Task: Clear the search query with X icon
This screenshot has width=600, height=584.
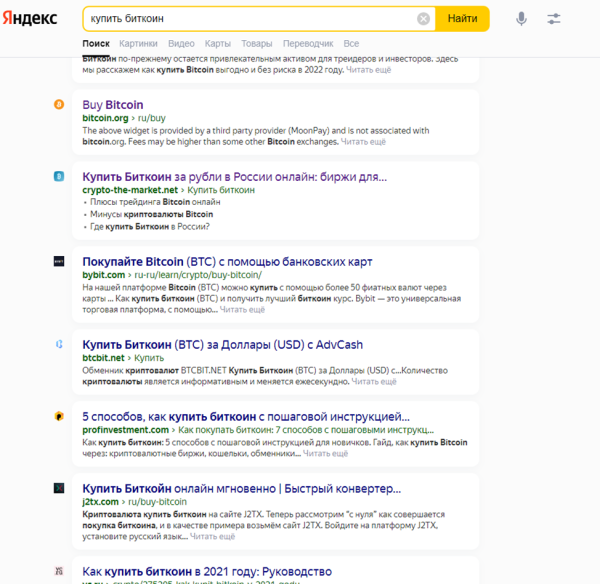Action: point(423,19)
